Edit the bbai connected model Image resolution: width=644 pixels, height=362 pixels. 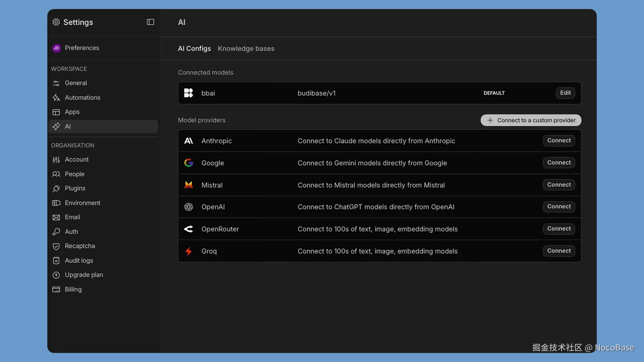[x=565, y=93]
